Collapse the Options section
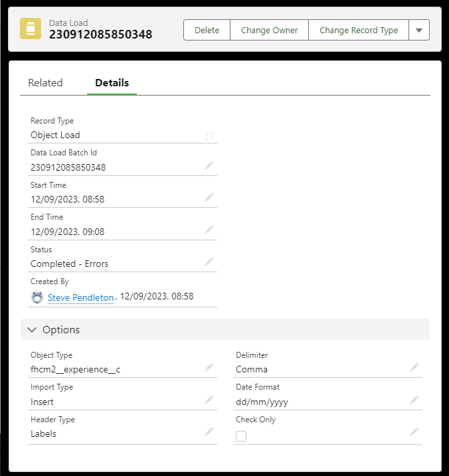Image resolution: width=449 pixels, height=476 pixels. click(32, 330)
